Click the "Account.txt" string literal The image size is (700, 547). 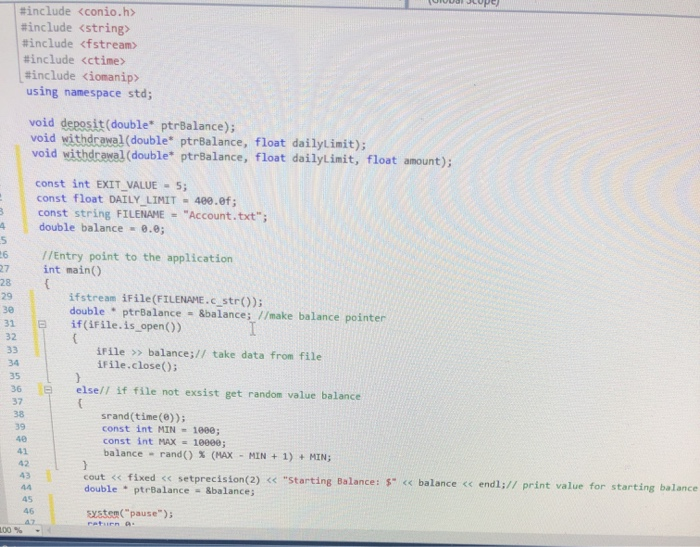pyautogui.click(x=222, y=216)
